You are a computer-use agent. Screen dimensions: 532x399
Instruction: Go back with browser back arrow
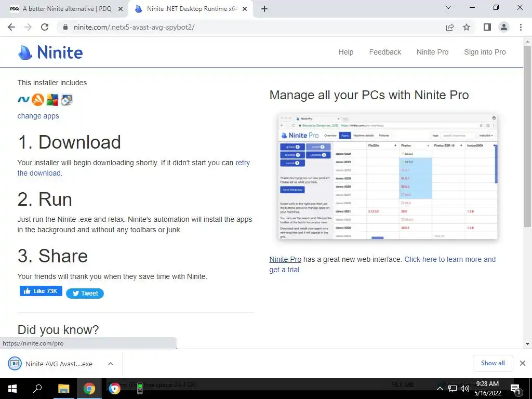pos(11,27)
